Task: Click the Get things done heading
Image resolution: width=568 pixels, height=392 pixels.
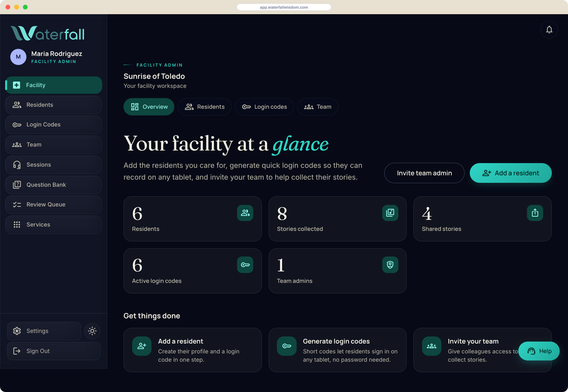Action: 152,316
